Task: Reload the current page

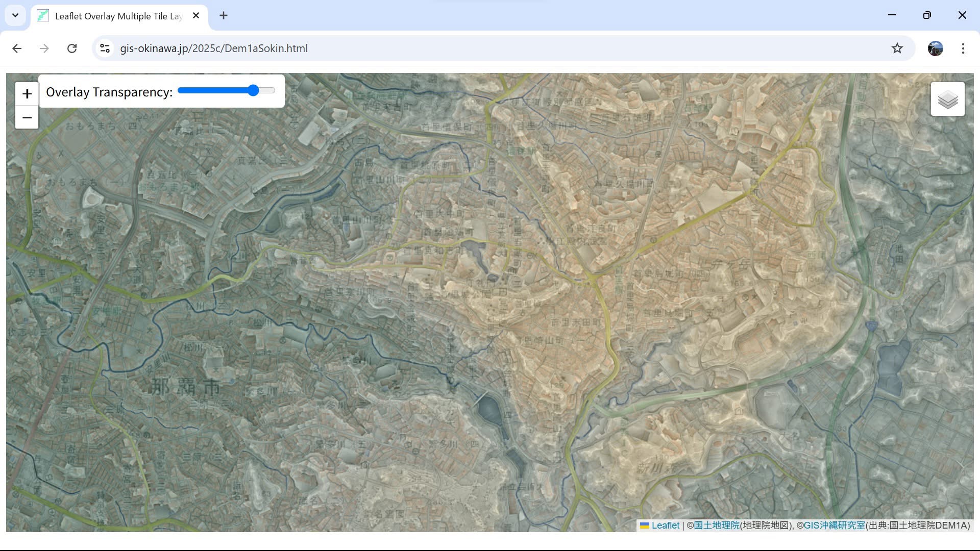Action: click(x=72, y=48)
